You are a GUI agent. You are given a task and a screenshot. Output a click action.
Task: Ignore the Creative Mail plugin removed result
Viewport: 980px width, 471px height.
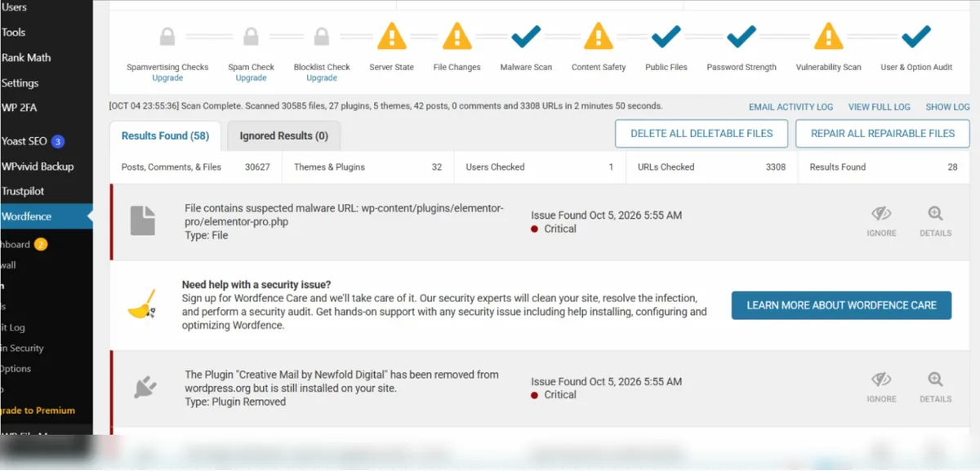click(881, 387)
